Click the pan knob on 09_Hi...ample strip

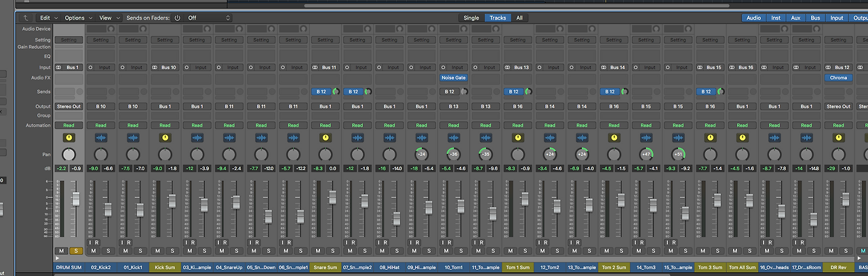point(422,154)
